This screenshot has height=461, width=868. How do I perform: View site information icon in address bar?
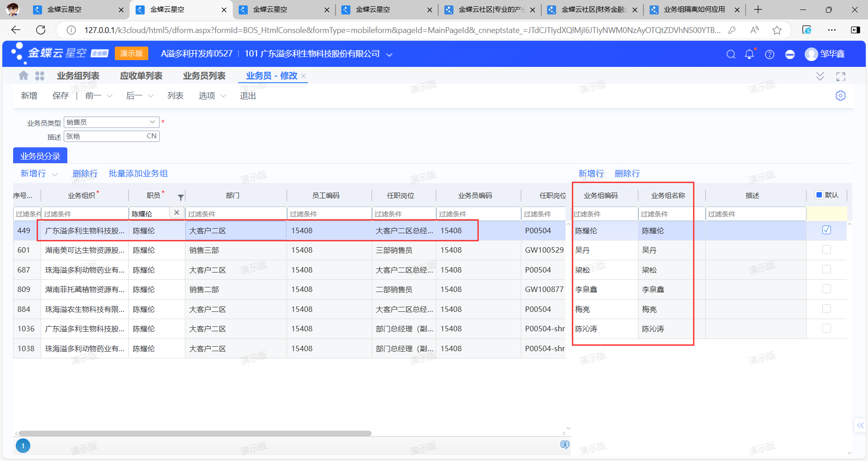coord(71,30)
